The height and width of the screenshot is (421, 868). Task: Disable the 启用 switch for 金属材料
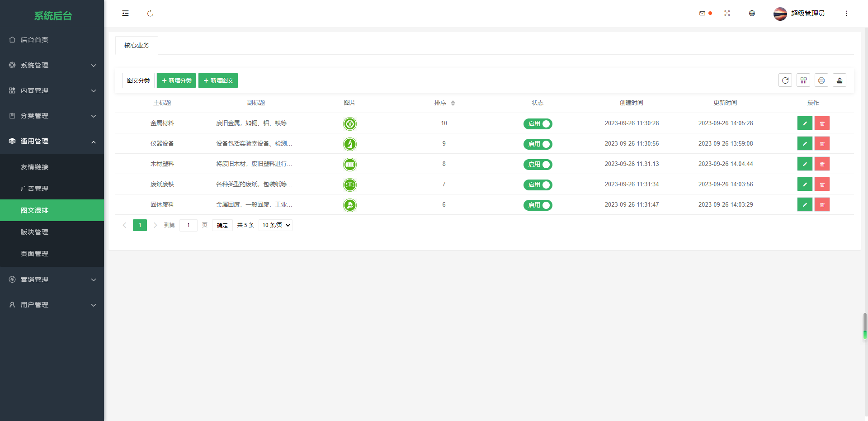pos(538,124)
